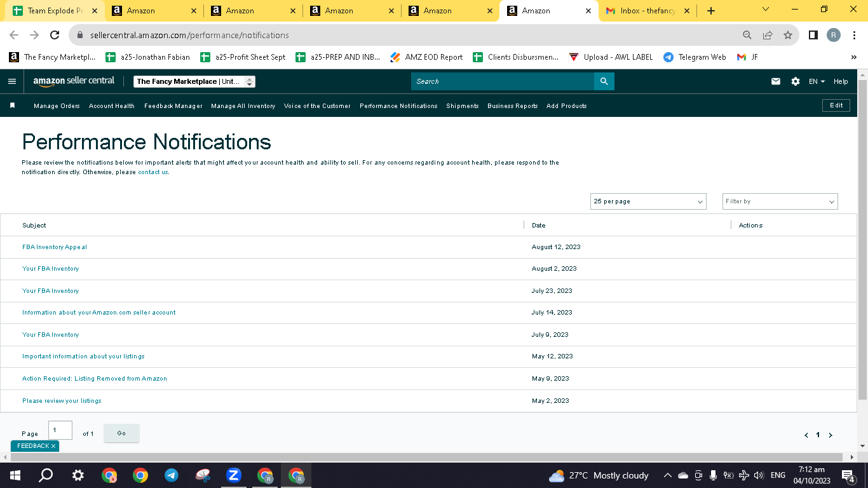Open the Windows Start menu
The height and width of the screenshot is (488, 868).
point(15,475)
